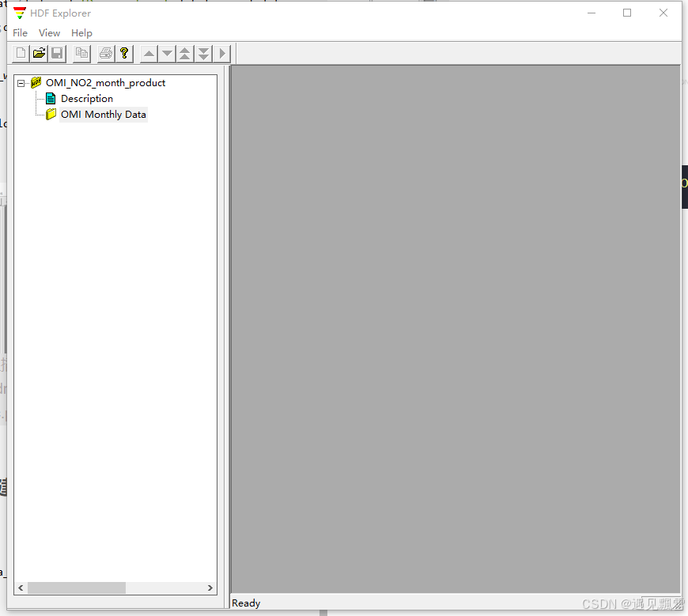
Task: Click the Ready status bar text
Action: (246, 603)
